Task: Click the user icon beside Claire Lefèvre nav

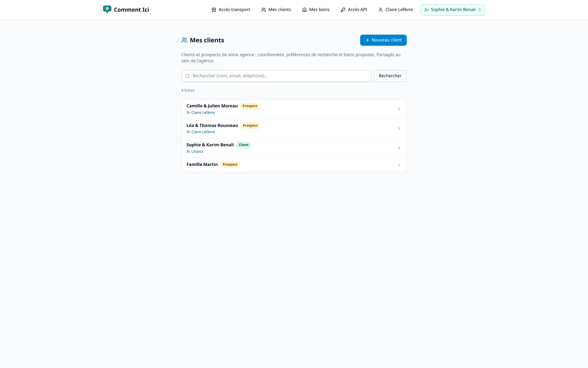Action: click(x=381, y=10)
